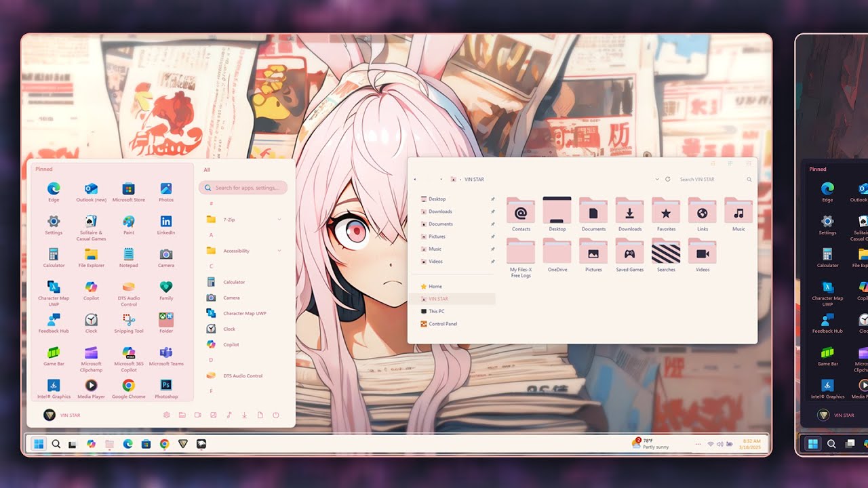The width and height of the screenshot is (868, 488).
Task: Click the Search for apps, settings field
Action: tap(243, 188)
